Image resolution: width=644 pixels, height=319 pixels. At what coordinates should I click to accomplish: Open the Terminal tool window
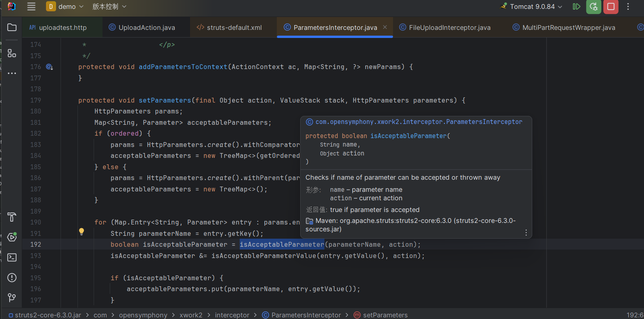pyautogui.click(x=12, y=257)
